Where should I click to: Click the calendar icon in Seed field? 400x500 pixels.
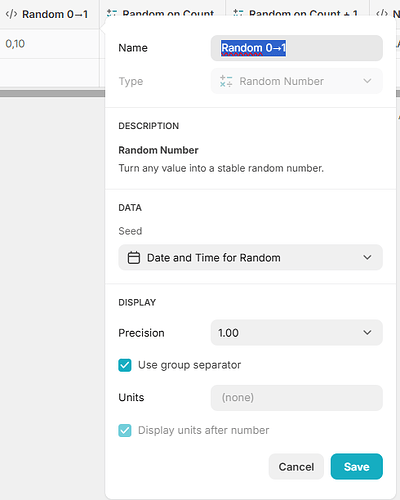134,258
